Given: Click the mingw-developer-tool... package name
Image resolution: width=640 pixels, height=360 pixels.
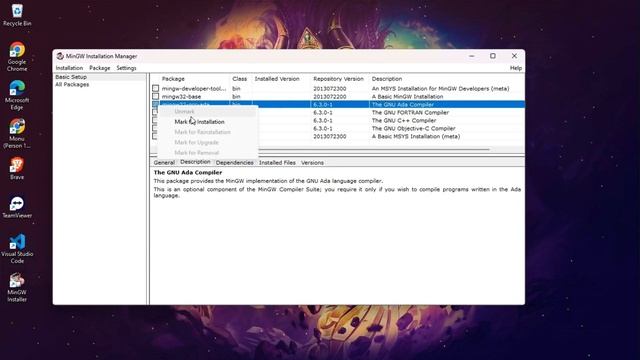Looking at the screenshot, I should [x=194, y=88].
